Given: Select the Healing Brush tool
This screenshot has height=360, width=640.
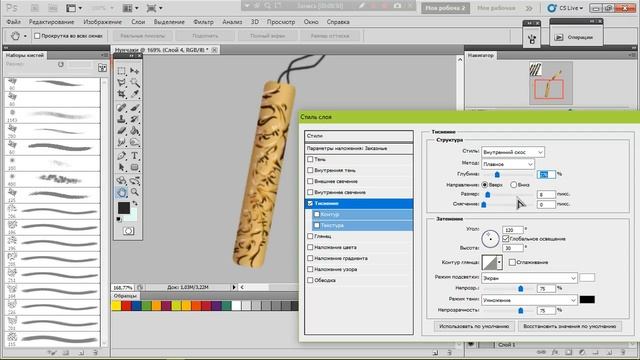Looking at the screenshot, I should [x=122, y=108].
